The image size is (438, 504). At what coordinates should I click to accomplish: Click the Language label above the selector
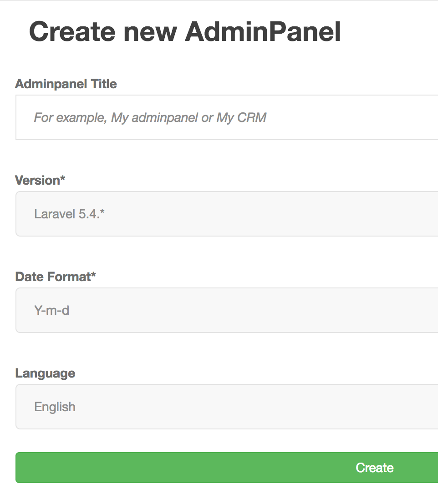click(45, 373)
